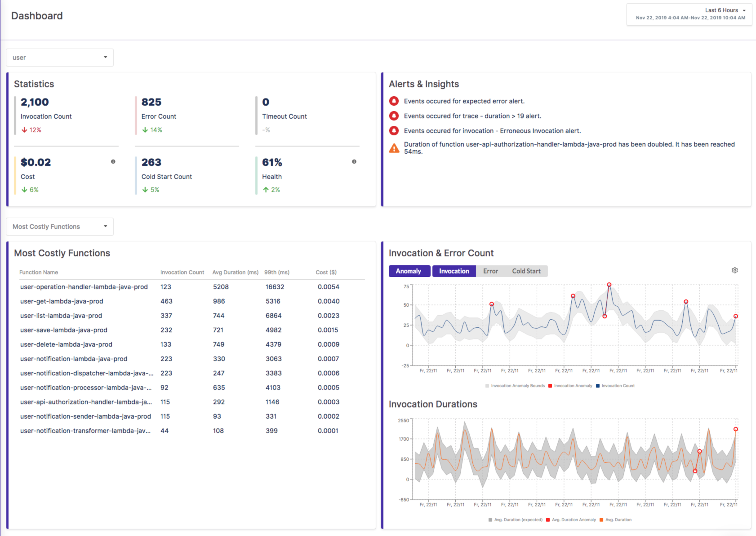Viewport: 756px width, 536px height.
Task: Click the 2,100 Invocation Count value
Action: (x=35, y=102)
